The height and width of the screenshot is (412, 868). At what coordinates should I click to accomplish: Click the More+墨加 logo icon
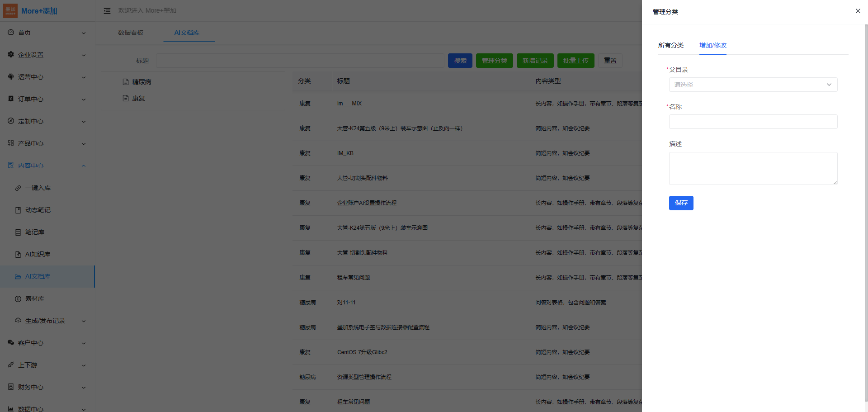point(10,11)
